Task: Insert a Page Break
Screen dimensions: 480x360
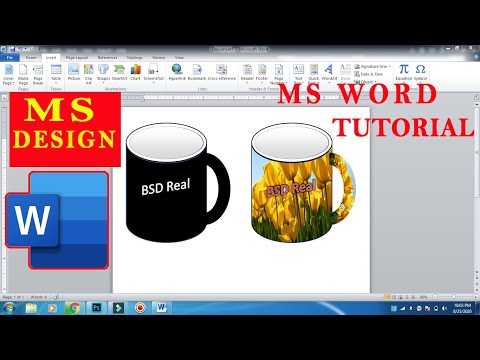Action: pyautogui.click(x=38, y=74)
